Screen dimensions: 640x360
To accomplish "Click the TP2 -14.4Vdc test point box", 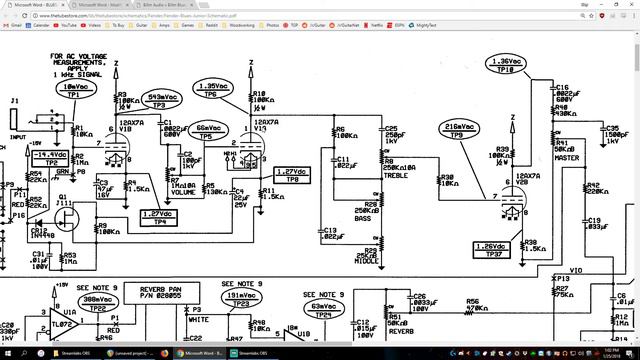I will (50, 158).
